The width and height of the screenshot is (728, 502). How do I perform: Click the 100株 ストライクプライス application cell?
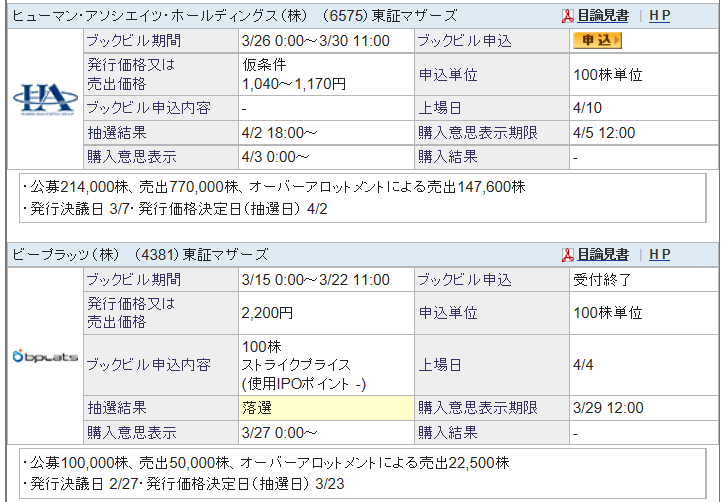326,365
